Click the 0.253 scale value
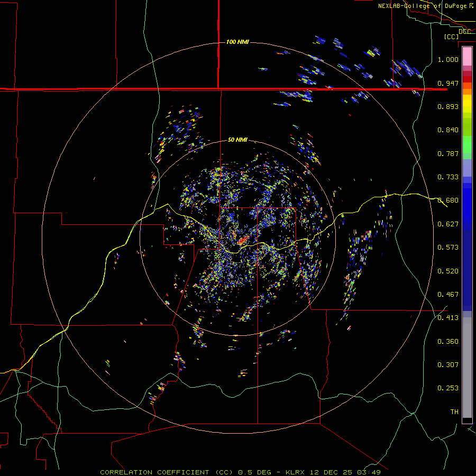 pos(448,388)
